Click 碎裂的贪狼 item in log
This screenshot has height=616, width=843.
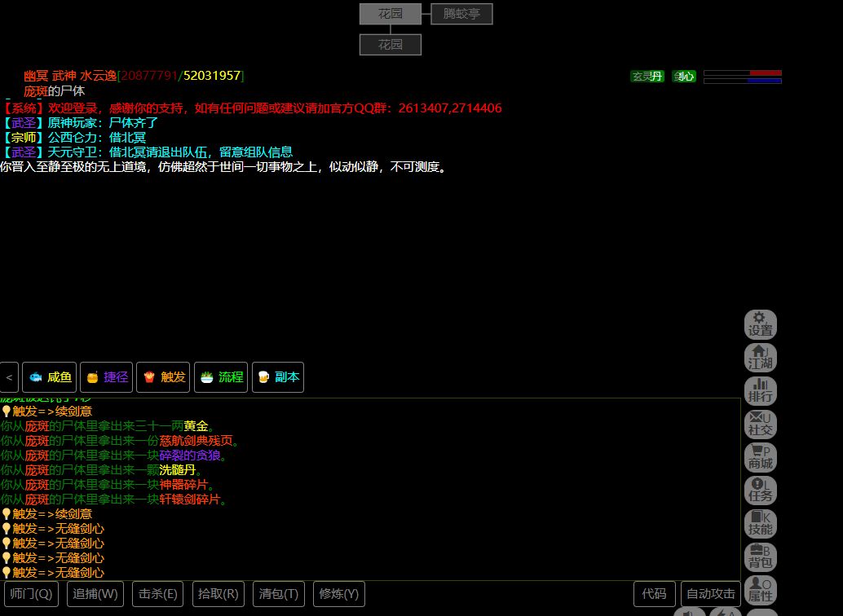click(x=190, y=455)
